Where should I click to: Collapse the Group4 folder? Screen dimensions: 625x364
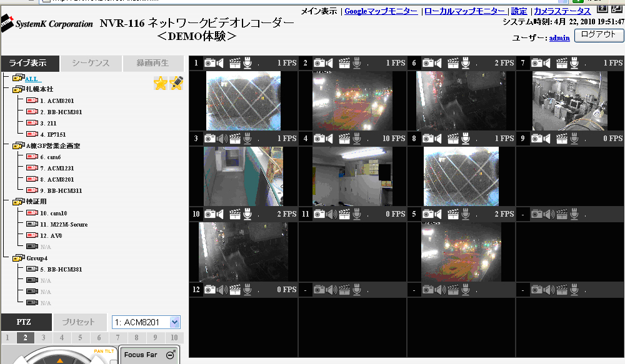click(x=18, y=258)
